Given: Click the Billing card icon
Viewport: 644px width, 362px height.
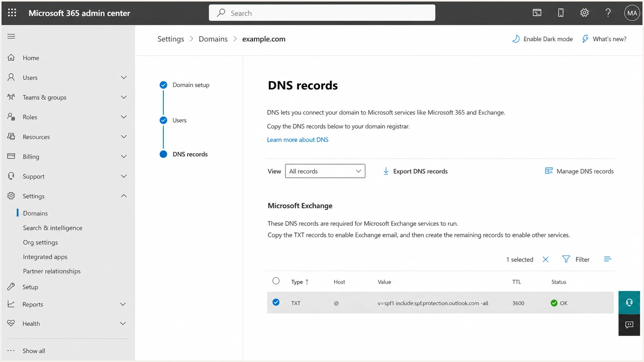Looking at the screenshot, I should click(11, 156).
